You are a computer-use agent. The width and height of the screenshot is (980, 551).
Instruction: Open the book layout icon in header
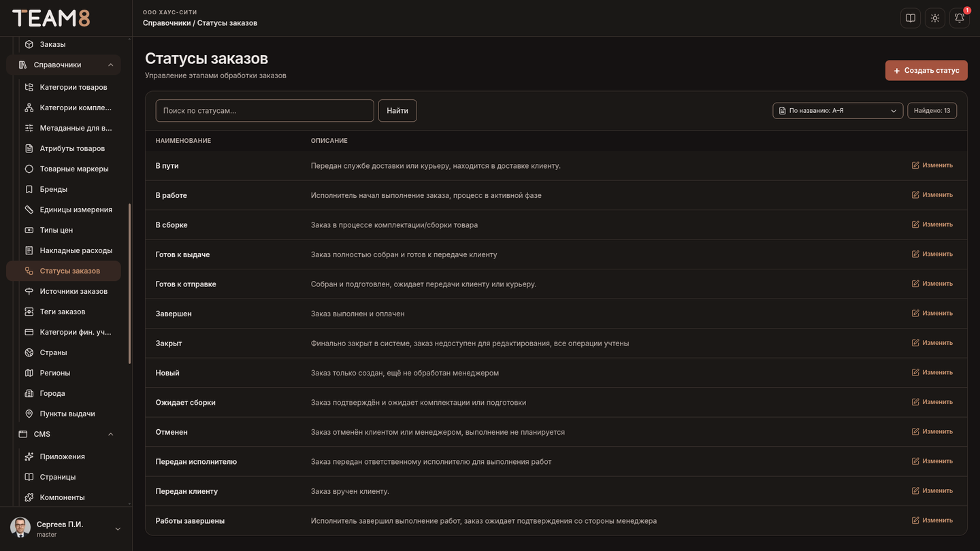point(911,18)
